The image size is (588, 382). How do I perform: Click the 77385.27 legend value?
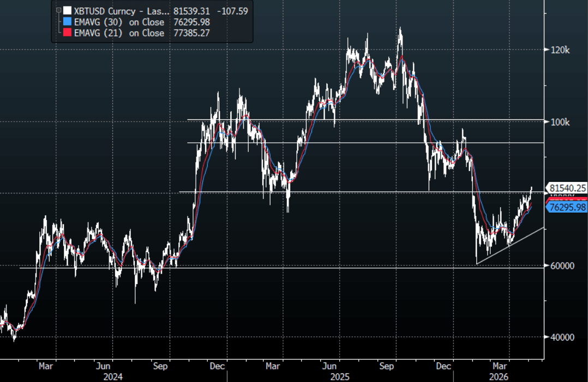pos(191,33)
